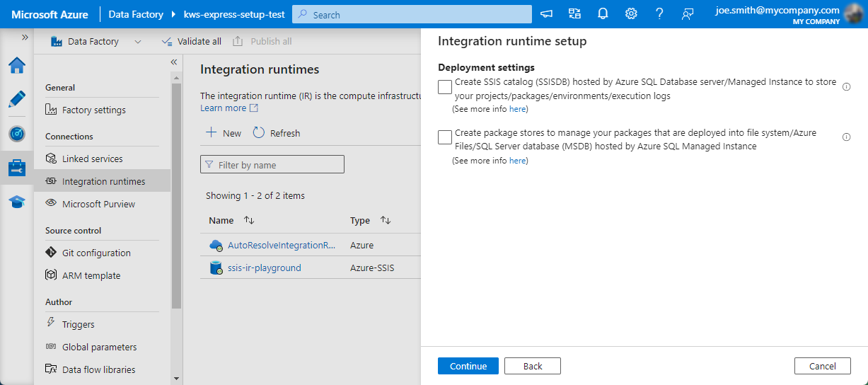Open the feedback person icon
Screen dimensions: 868x385
pyautogui.click(x=688, y=14)
